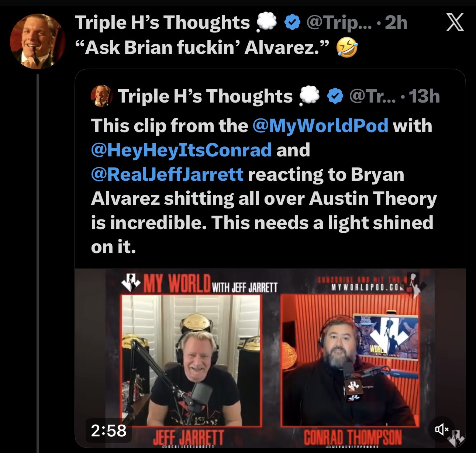The image size is (476, 453).
Task: Open the @MyWorldPod mention link
Action: pos(320,125)
